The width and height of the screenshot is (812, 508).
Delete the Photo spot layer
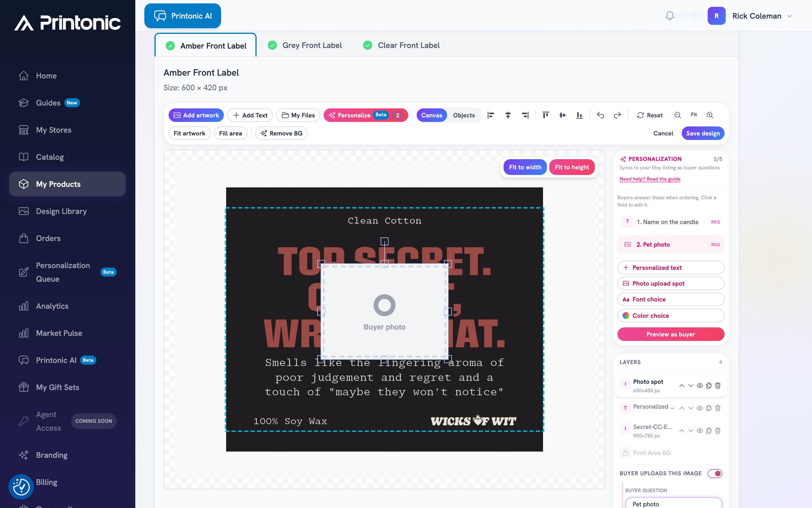click(x=718, y=386)
